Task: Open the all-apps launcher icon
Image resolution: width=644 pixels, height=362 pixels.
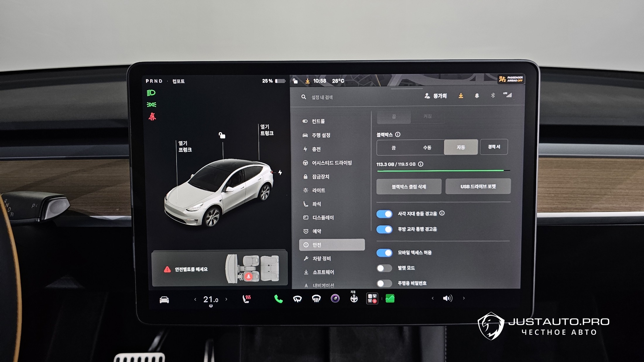Action: click(372, 299)
